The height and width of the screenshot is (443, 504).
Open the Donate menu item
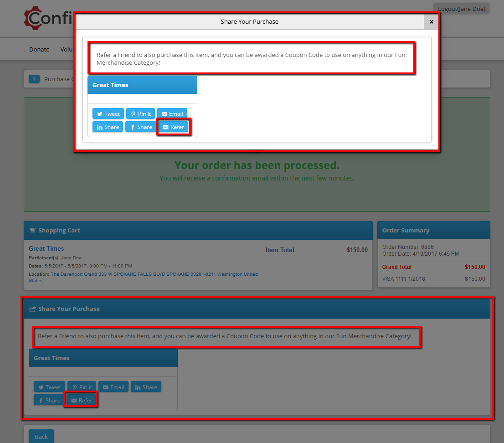click(x=39, y=50)
